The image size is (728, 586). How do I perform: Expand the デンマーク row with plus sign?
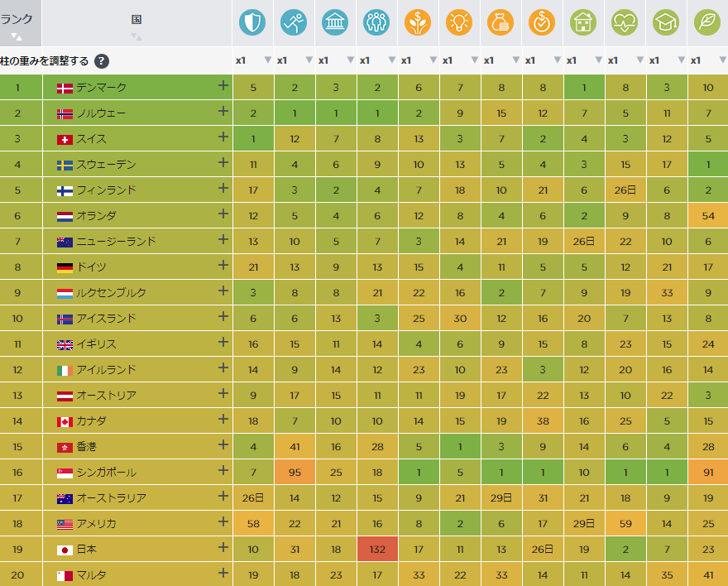coord(223,85)
